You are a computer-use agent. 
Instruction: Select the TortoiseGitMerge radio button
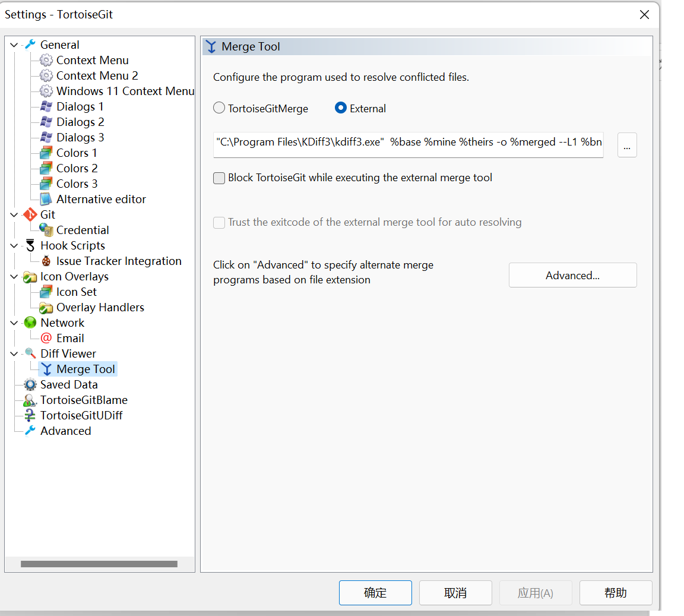219,108
